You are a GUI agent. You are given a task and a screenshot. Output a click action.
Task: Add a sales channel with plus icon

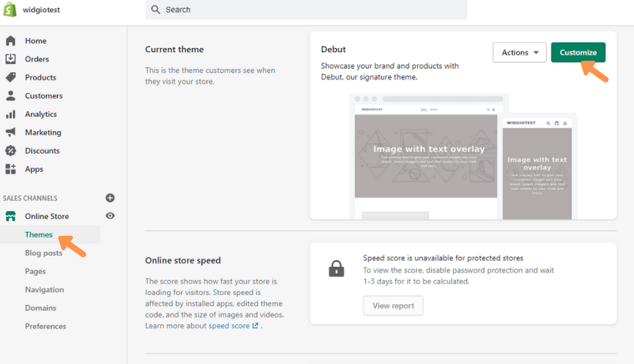click(x=110, y=198)
